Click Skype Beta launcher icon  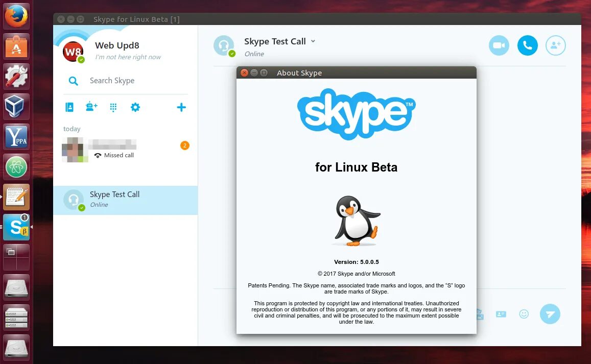coord(16,227)
